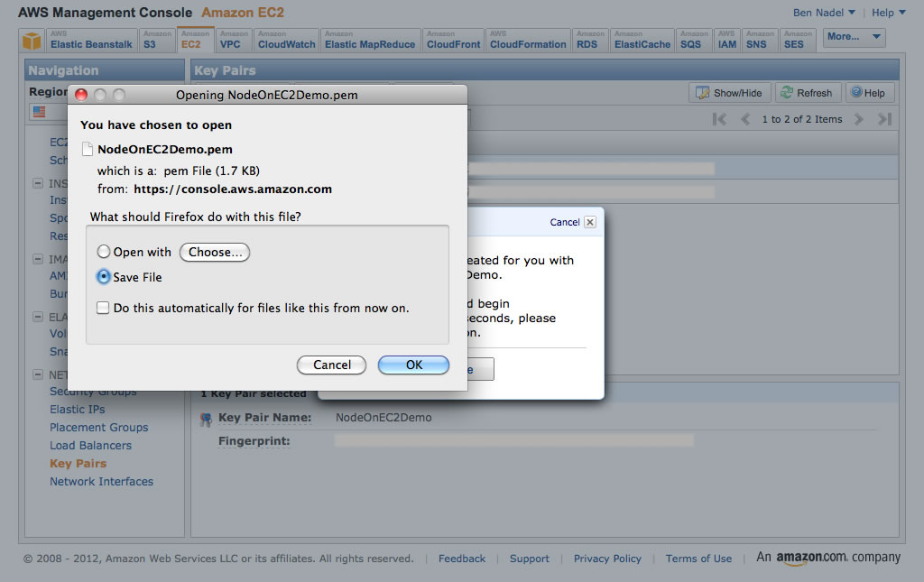Screen dimensions: 924x582
Task: Close the Firefox download dialog red button
Action: [81, 95]
